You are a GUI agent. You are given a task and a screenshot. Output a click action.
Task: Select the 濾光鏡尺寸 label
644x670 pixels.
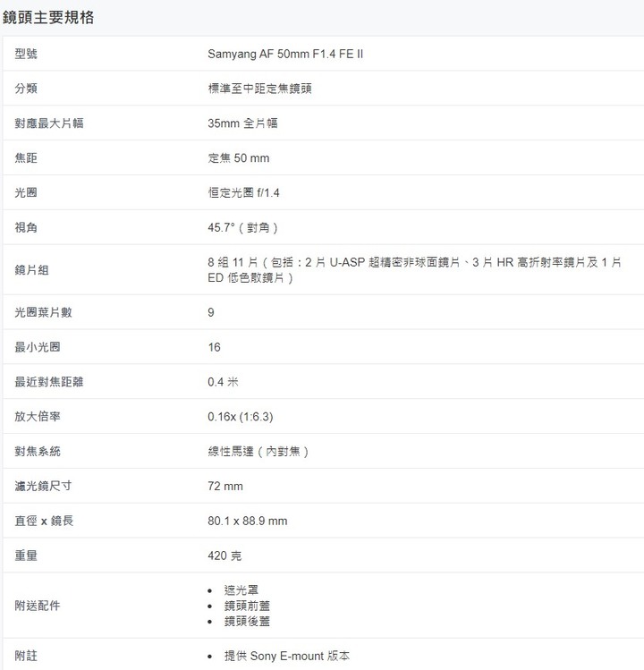coord(43,486)
